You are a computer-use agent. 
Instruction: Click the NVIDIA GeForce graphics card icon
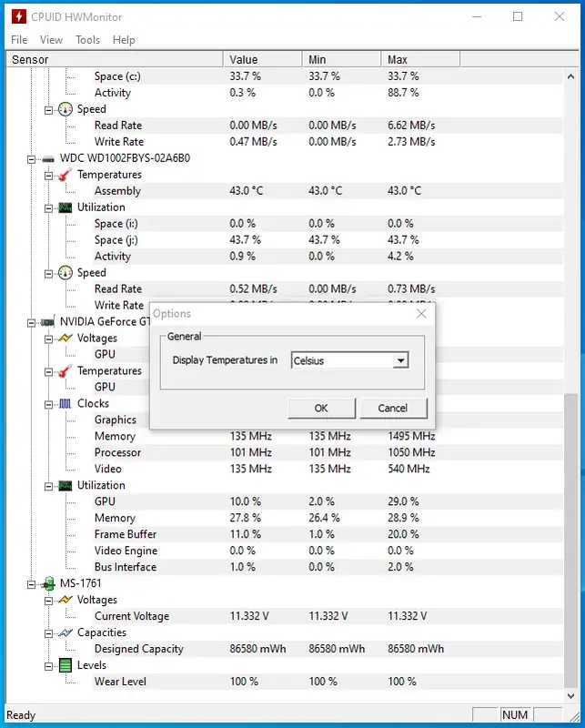click(48, 322)
